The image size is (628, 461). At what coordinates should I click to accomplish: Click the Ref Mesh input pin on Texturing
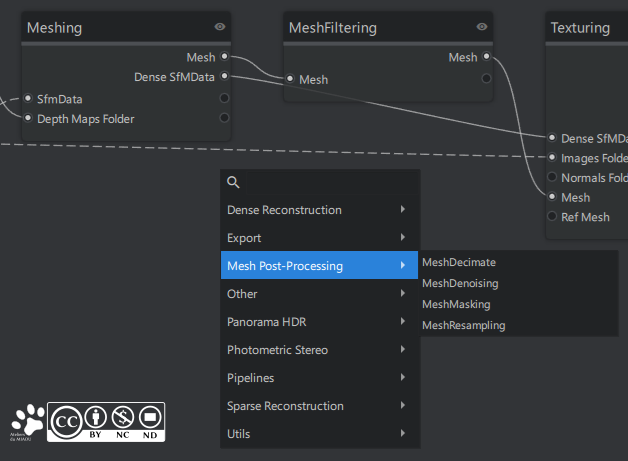click(552, 217)
